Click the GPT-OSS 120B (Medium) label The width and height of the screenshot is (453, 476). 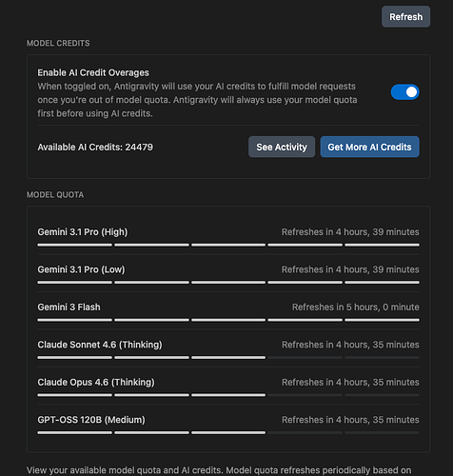[x=91, y=420]
